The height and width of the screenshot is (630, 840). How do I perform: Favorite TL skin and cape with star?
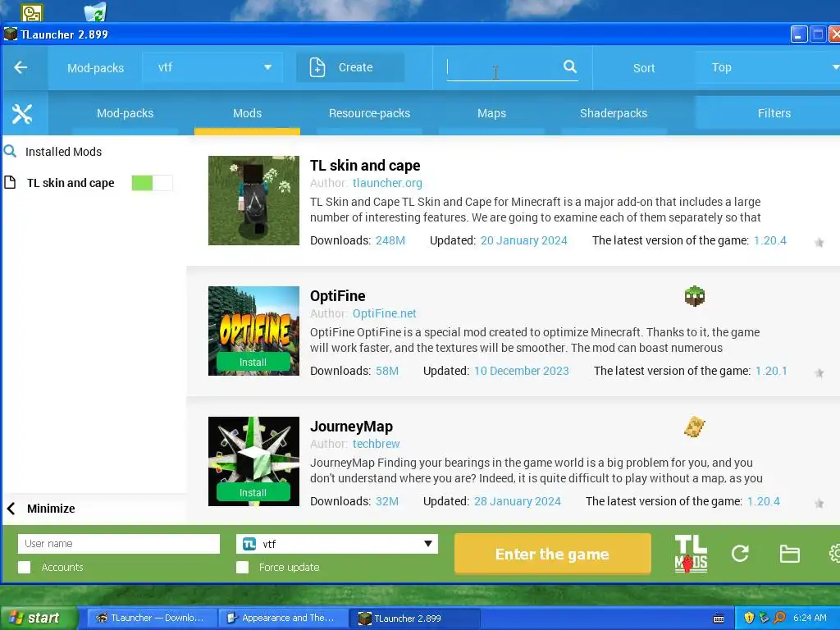pos(819,243)
